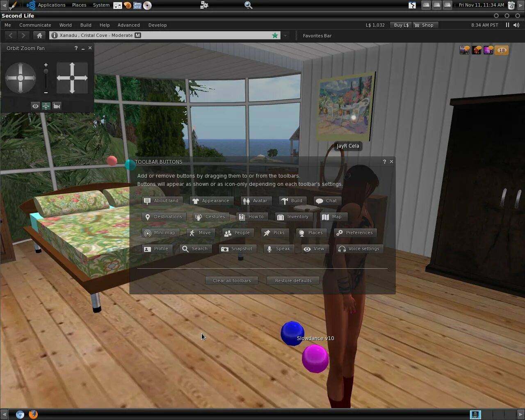Click the orbit camera joystick control

point(21,78)
